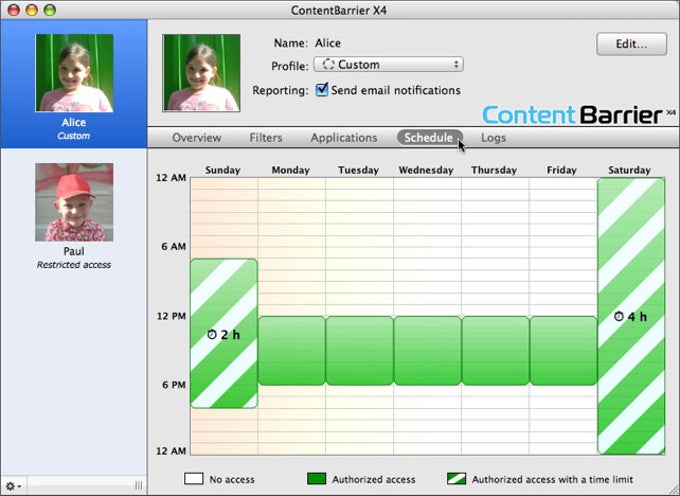Image resolution: width=680 pixels, height=496 pixels.
Task: Click the sidebar resize handle icon
Action: 139,486
